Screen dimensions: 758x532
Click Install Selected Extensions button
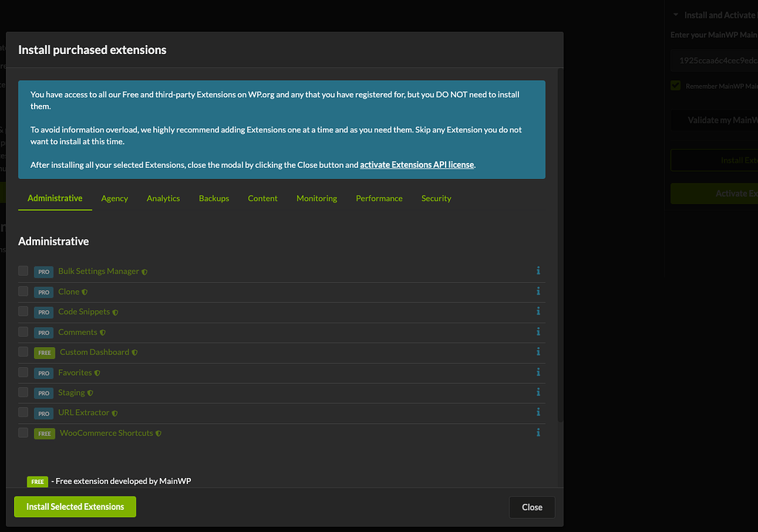tap(74, 506)
